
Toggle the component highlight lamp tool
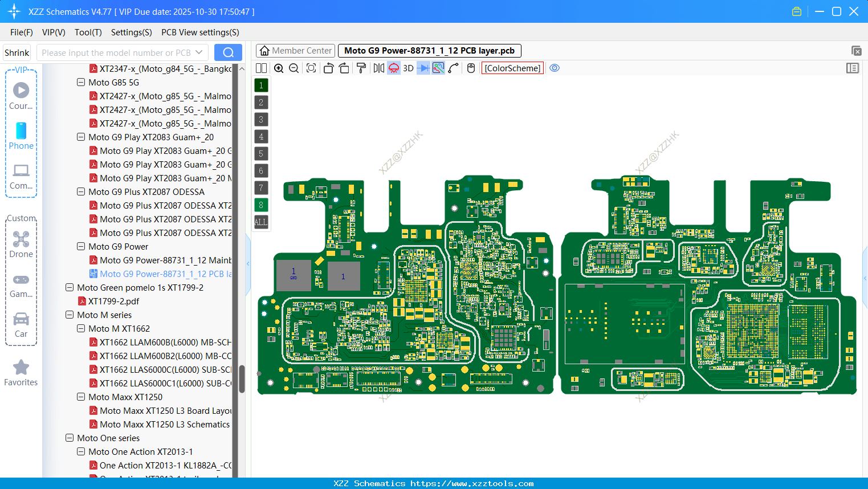coord(393,68)
